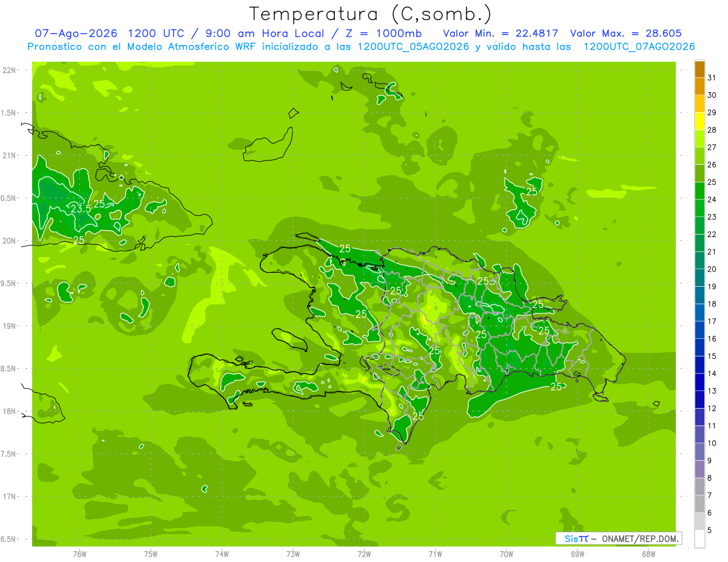Screen dimensions: 728x562
Task: Click the "18N" latitude label
Action: point(9,411)
